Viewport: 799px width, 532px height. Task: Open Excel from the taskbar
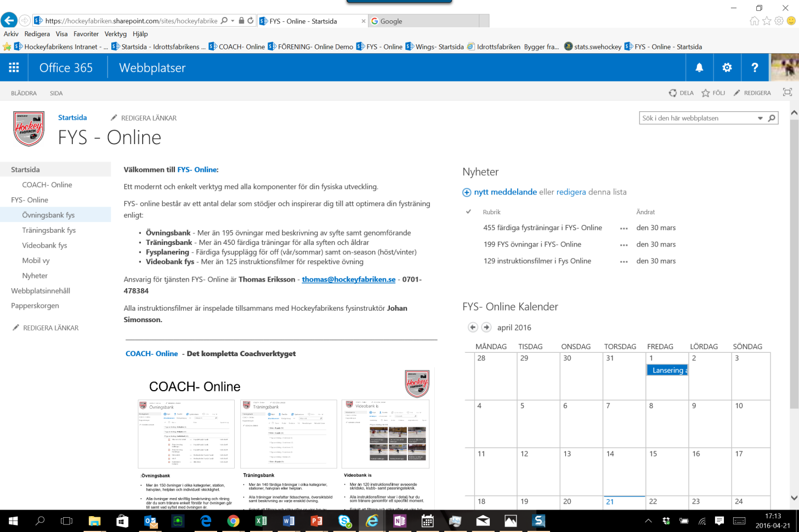261,520
